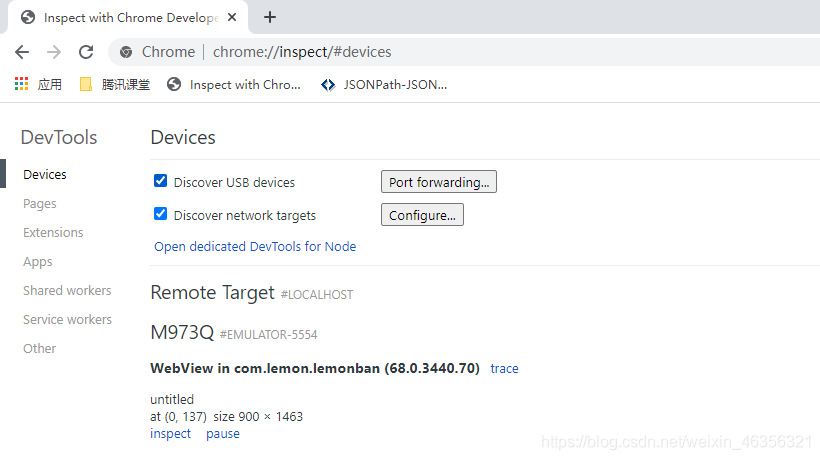Select Devices in DevTools sidebar
The width and height of the screenshot is (820, 460).
(x=45, y=174)
